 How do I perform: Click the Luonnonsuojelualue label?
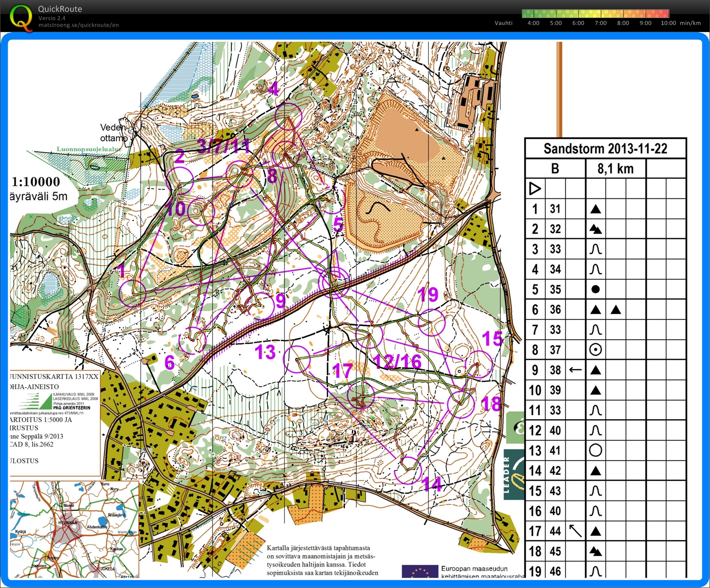tap(89, 149)
